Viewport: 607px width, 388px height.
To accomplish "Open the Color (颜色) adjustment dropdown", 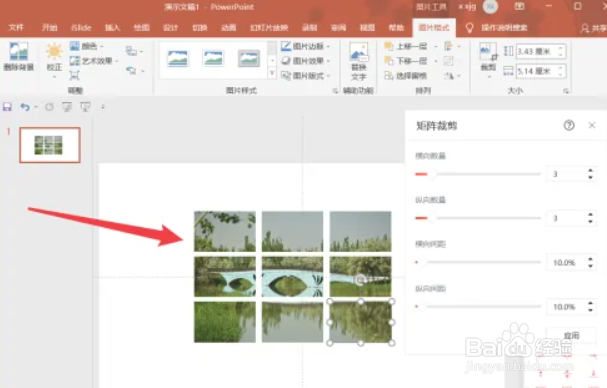I will 87,46.
